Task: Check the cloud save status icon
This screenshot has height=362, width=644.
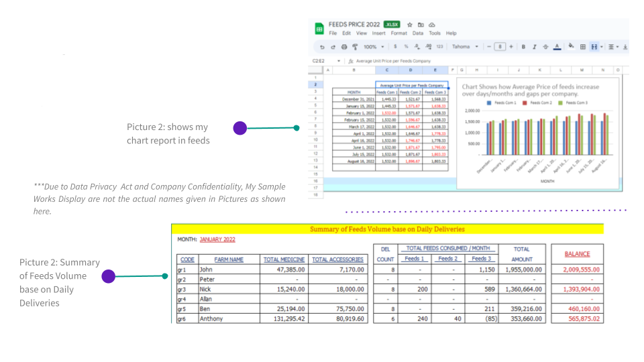Action: [x=431, y=25]
